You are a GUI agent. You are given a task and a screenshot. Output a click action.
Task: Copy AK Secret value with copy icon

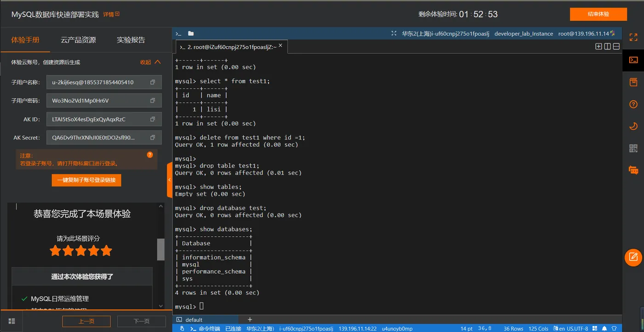pos(153,137)
